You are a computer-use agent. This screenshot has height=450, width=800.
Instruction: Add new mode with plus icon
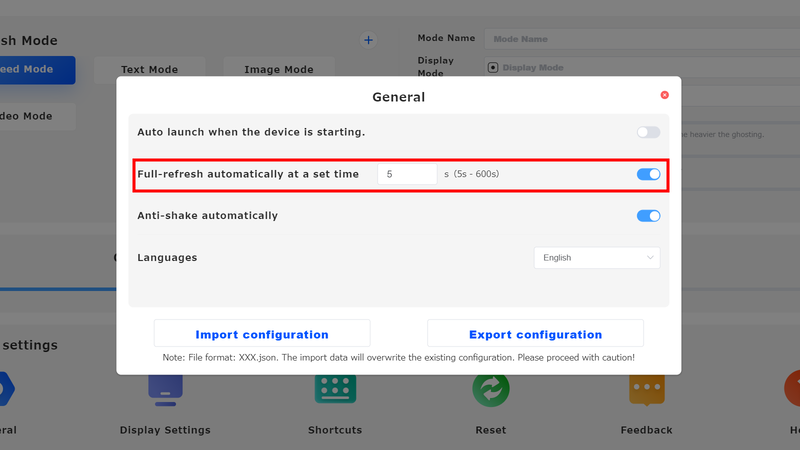point(368,40)
